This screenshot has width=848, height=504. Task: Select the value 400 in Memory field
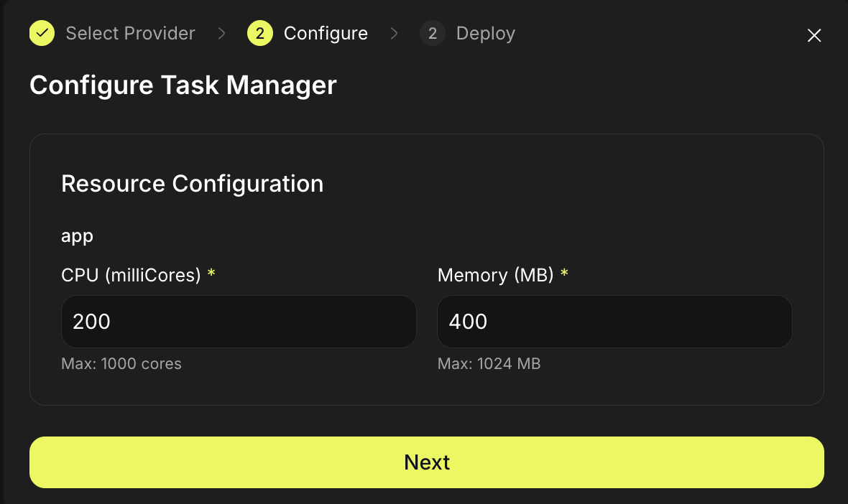pos(467,322)
